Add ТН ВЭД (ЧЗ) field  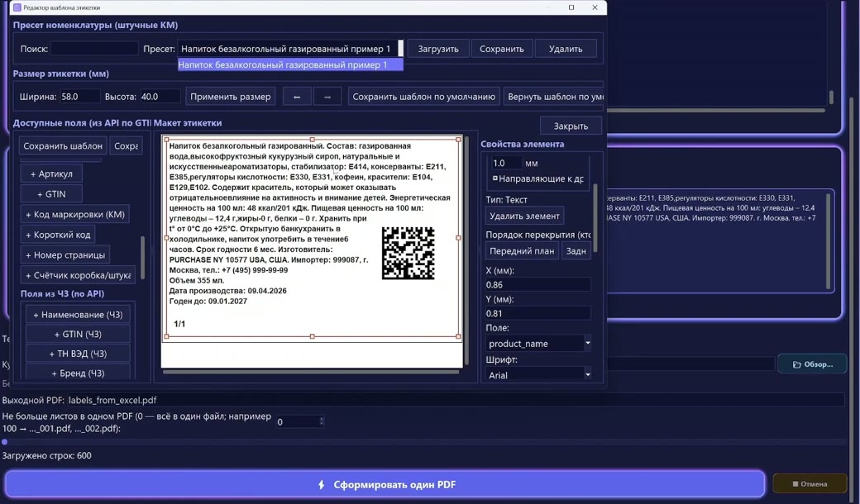78,354
